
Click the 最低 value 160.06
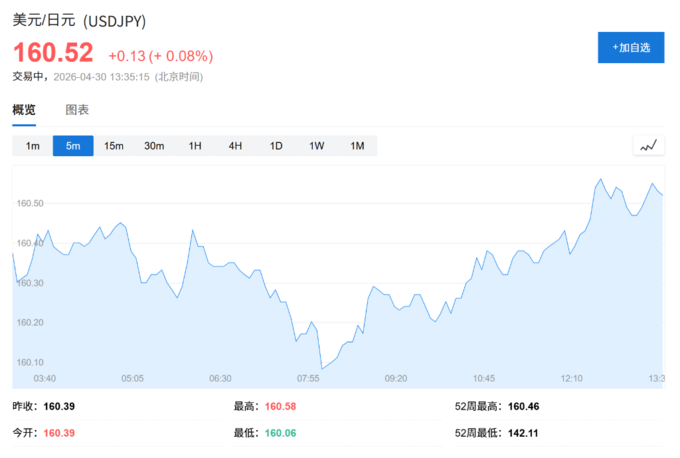coord(280,433)
